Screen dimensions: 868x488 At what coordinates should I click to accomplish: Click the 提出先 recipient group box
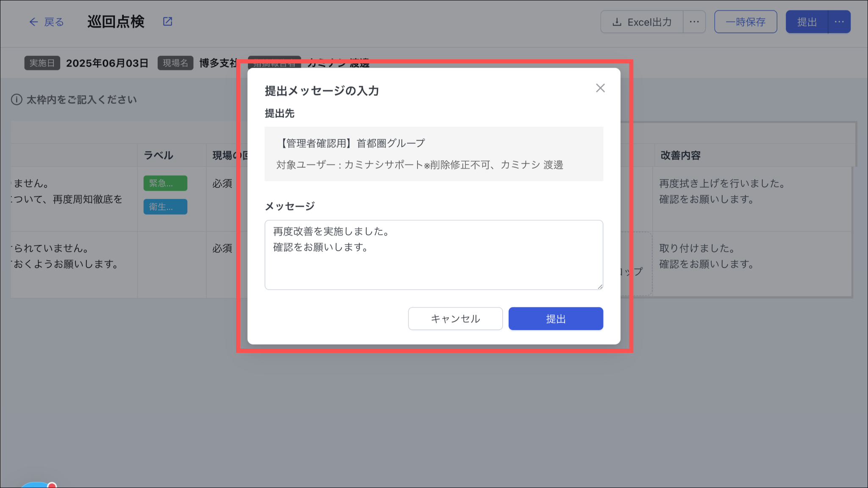[434, 154]
